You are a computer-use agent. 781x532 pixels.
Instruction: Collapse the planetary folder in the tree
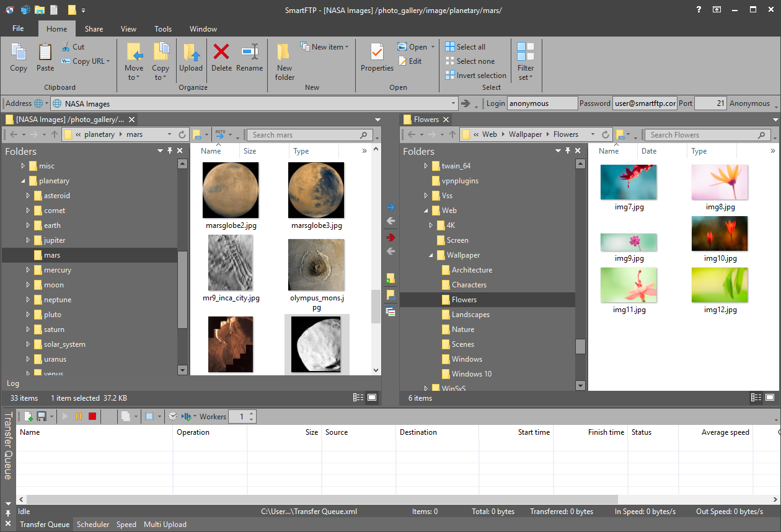(x=23, y=180)
